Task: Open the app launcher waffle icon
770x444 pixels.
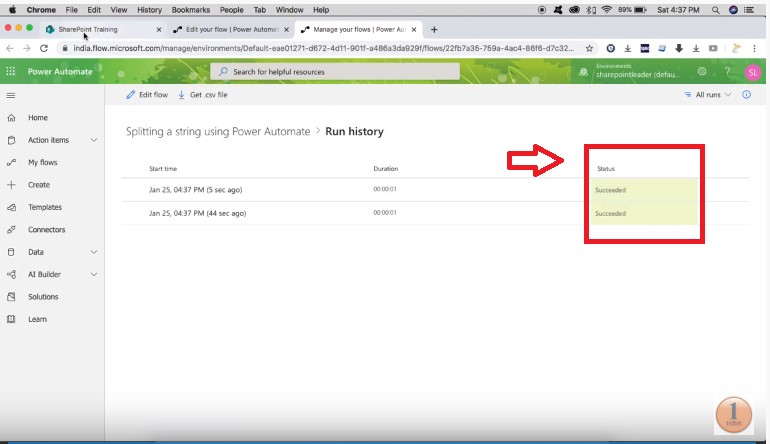Action: (x=11, y=72)
